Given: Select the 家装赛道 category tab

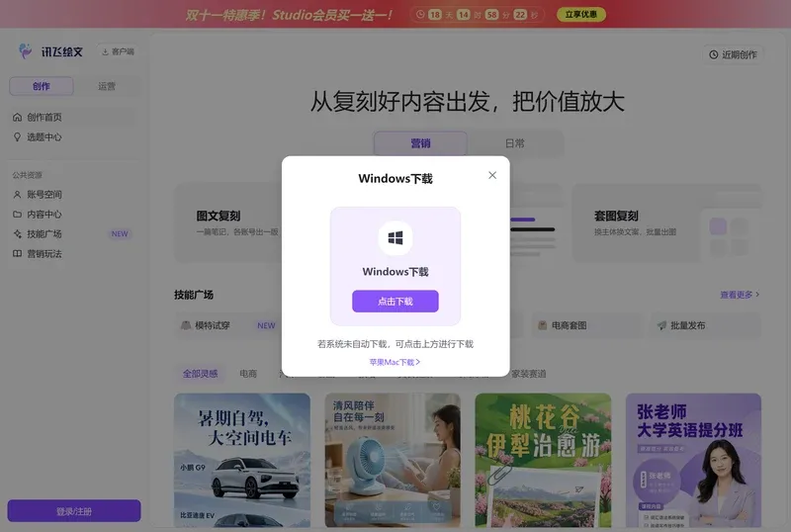Looking at the screenshot, I should pyautogui.click(x=529, y=374).
